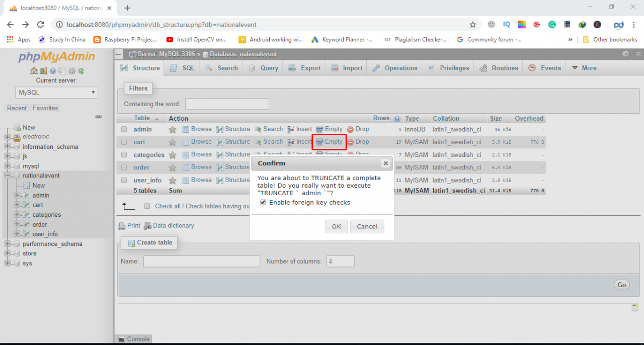Viewport: 644px width, 345px height.
Task: Reload the page with browser refresh icon
Action: point(41,24)
